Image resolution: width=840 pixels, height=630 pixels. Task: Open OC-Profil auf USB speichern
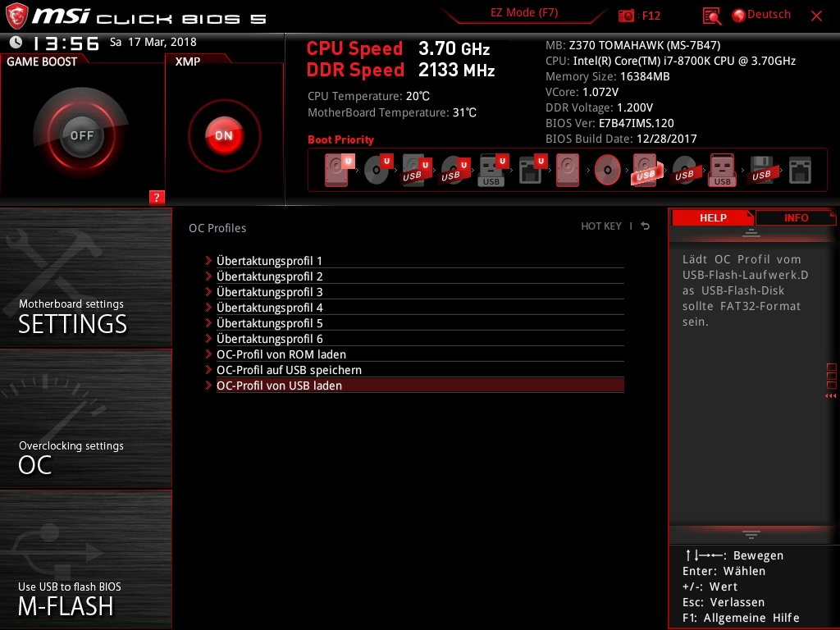pos(289,370)
